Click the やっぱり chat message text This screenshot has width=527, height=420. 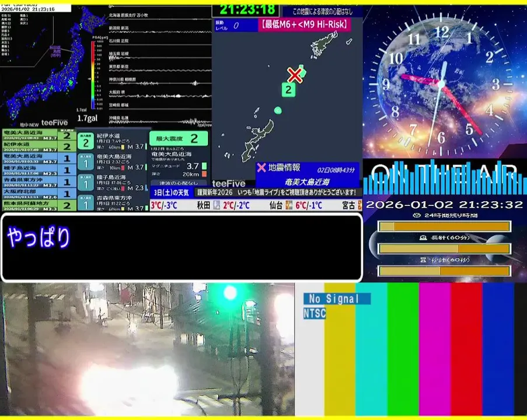[39, 237]
